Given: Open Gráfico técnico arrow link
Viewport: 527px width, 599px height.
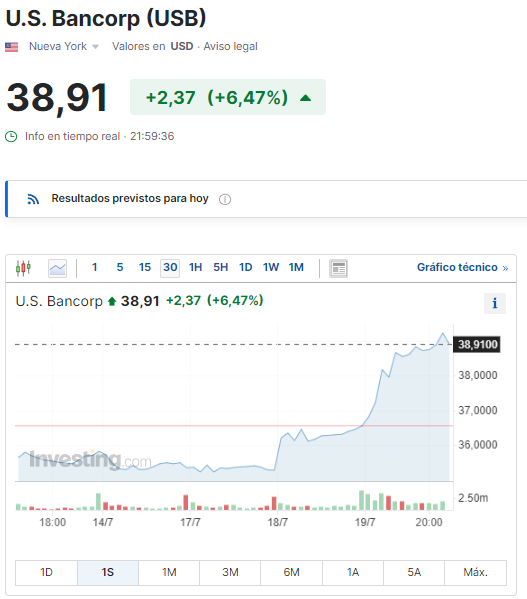Looking at the screenshot, I should 462,267.
